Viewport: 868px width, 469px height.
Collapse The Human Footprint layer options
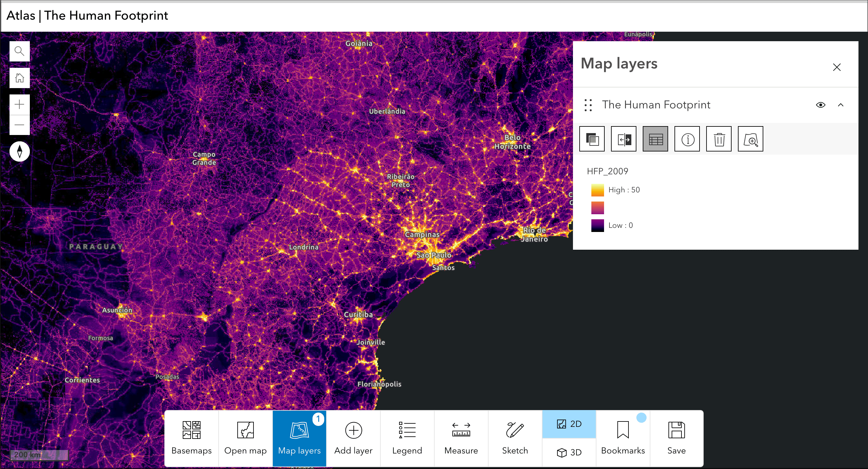[x=841, y=105]
